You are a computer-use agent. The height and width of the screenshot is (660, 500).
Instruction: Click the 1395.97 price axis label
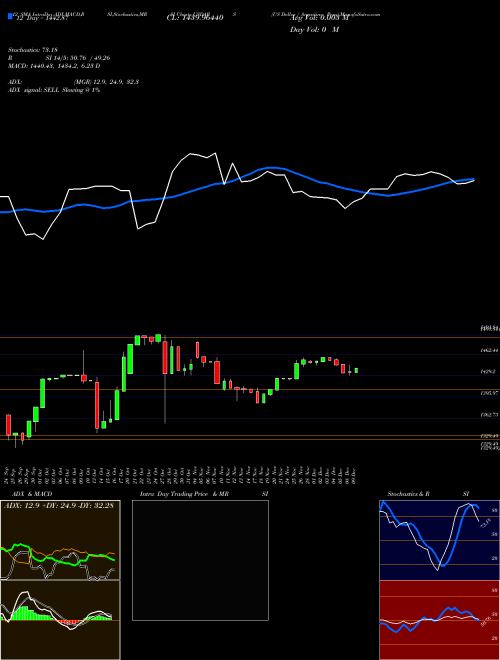pos(489,393)
